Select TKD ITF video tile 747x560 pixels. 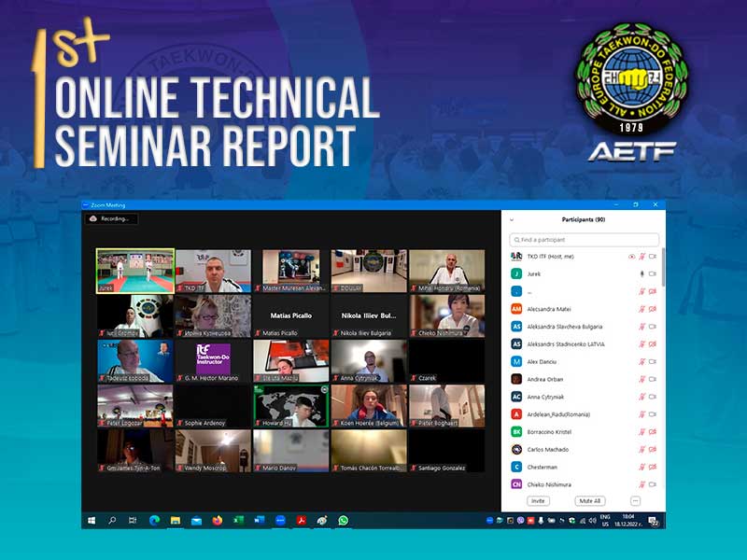(213, 271)
